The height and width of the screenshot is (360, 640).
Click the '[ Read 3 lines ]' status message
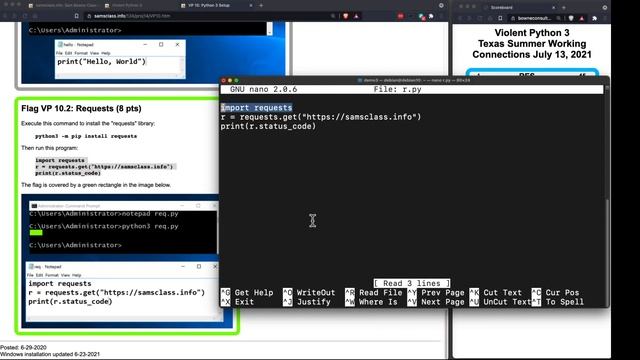(412, 283)
